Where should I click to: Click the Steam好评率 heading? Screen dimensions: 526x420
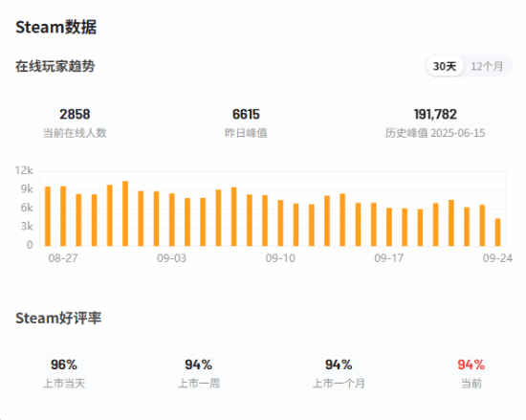[x=58, y=318]
